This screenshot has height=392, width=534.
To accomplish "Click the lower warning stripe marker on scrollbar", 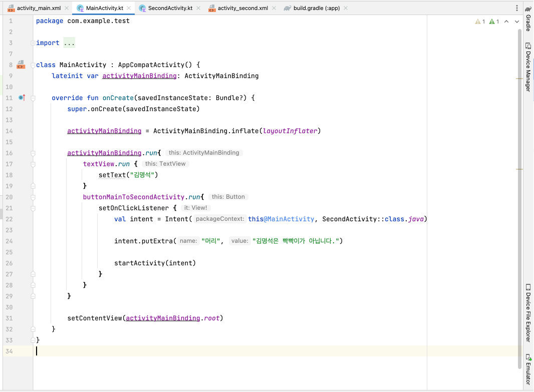I will click(x=519, y=169).
